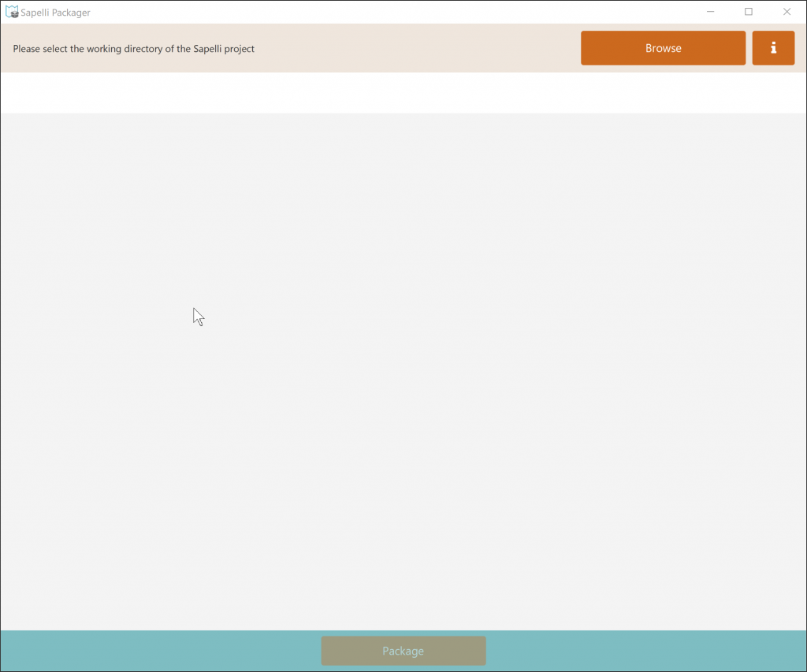Click the 'Sapelli Packager' window title
This screenshot has height=672, width=807.
coord(56,13)
